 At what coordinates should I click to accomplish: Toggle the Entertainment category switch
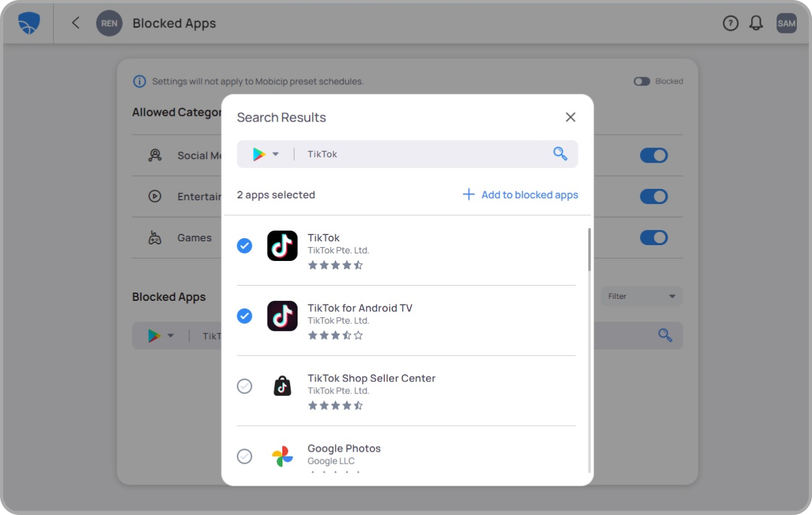(654, 196)
